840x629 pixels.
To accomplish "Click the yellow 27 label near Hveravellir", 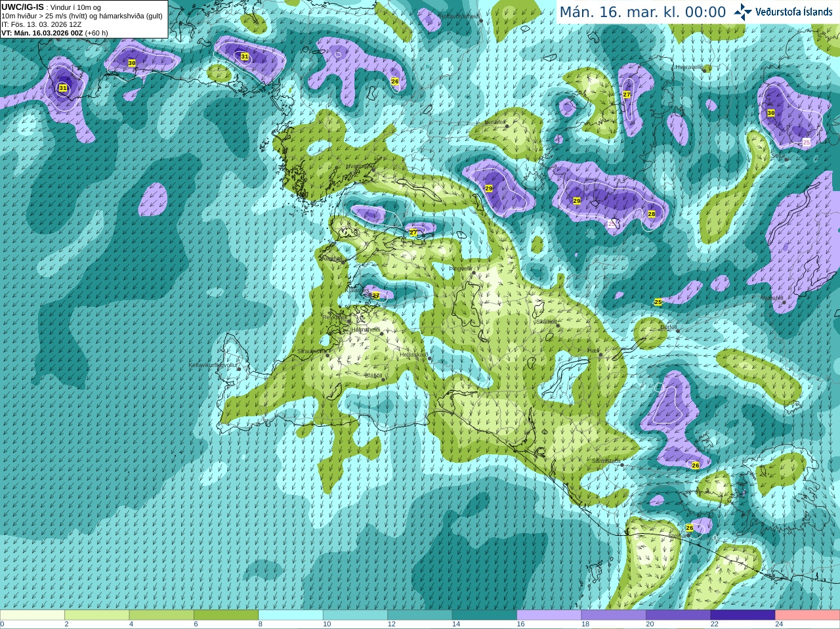I will [627, 95].
